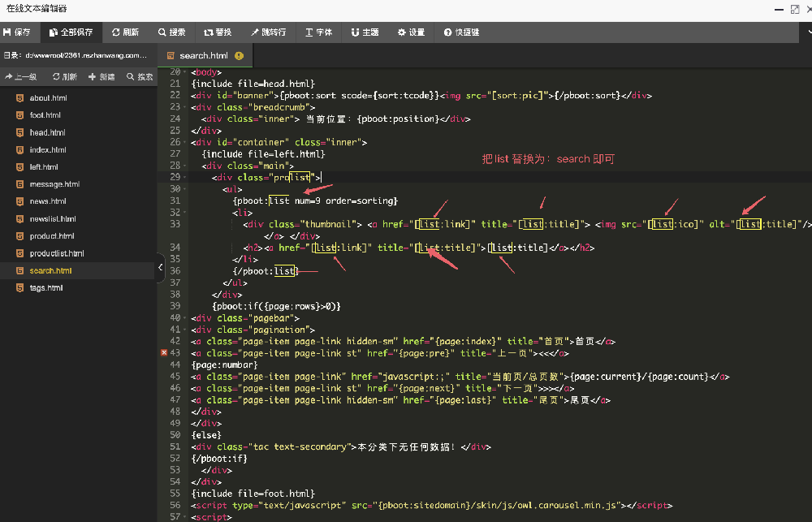
Task: Click Save All (全部保存) in the toolbar
Action: pyautogui.click(x=71, y=32)
